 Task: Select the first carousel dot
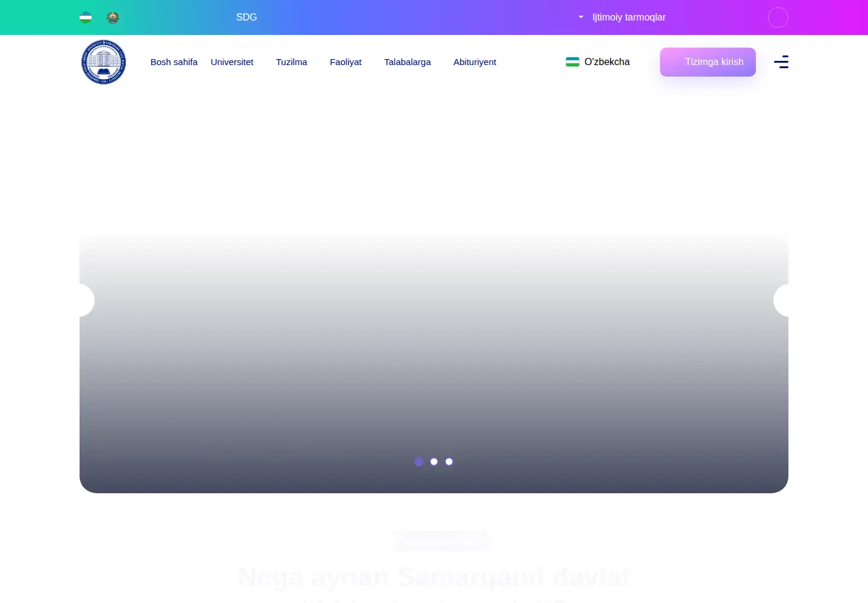419,462
